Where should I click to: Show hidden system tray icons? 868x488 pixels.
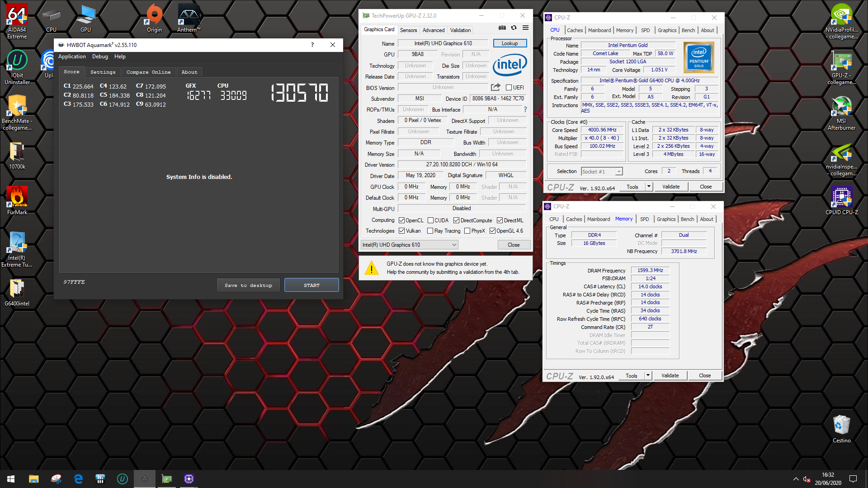click(x=796, y=479)
